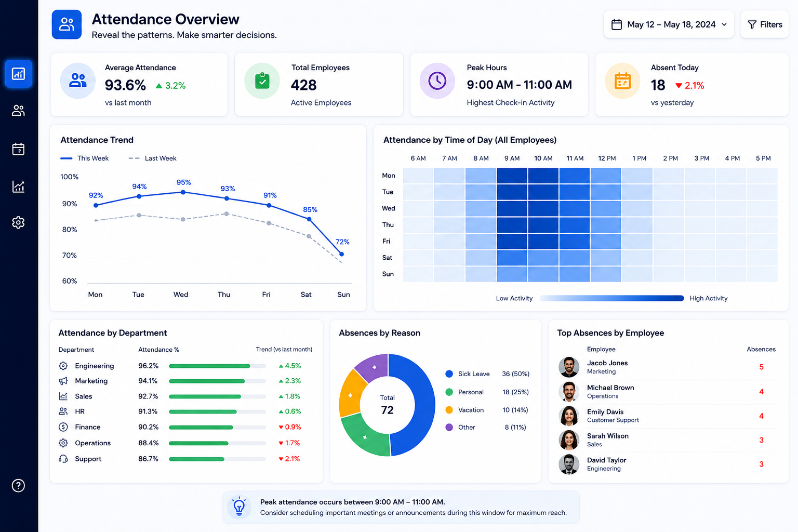The image size is (798, 532).
Task: Open the calendar schedule icon in sidebar
Action: tap(18, 149)
